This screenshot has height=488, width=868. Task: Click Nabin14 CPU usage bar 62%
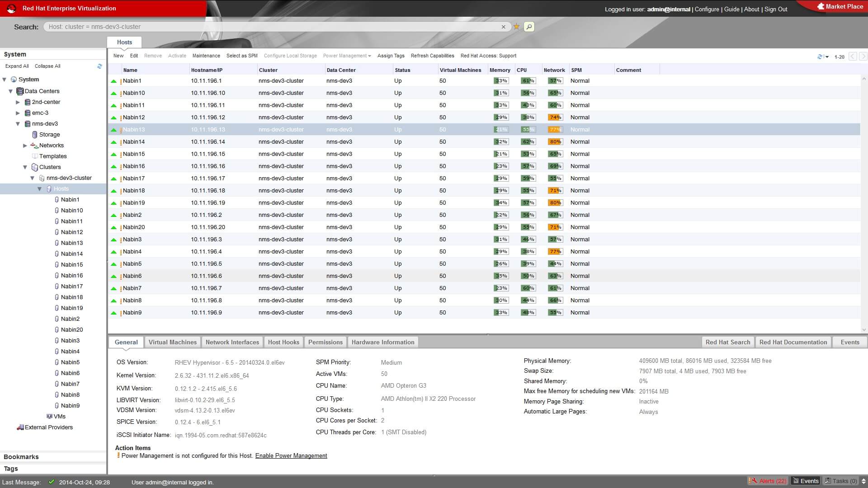click(528, 142)
